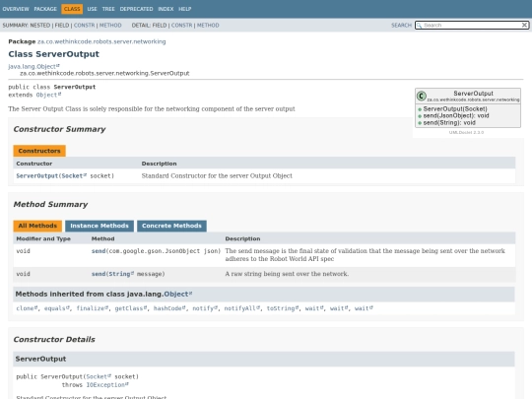The width and height of the screenshot is (532, 399).
Task: Click the Constructor Summary heading
Action: click(x=59, y=129)
